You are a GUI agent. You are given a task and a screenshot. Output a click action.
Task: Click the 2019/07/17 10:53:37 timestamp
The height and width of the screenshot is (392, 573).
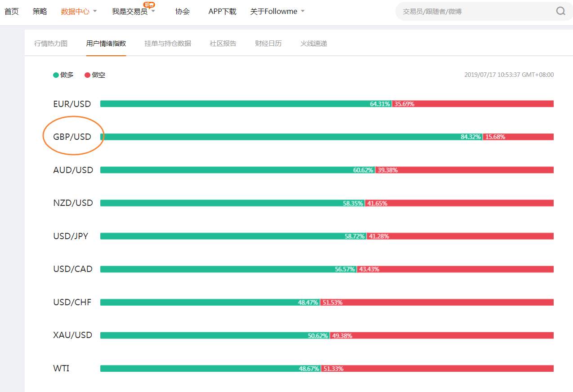[x=509, y=75]
